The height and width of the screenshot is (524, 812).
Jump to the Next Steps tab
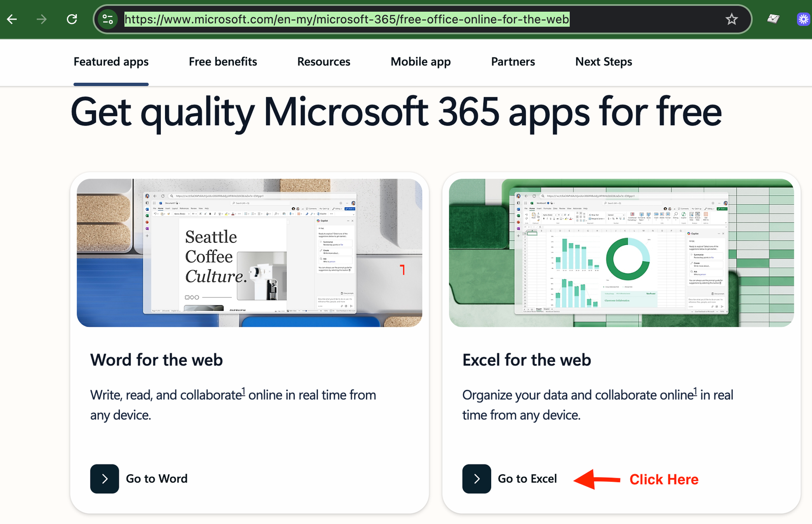(x=603, y=62)
